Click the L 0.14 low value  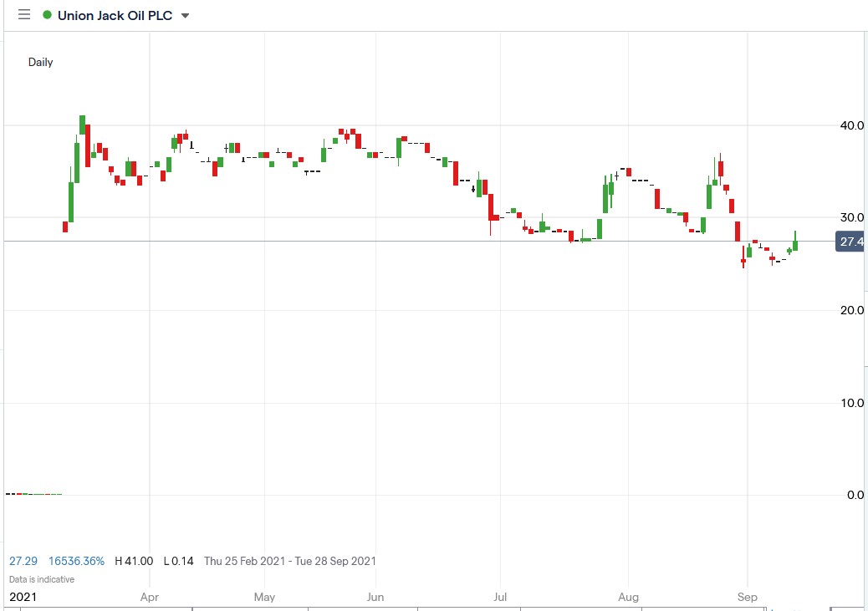click(x=177, y=561)
